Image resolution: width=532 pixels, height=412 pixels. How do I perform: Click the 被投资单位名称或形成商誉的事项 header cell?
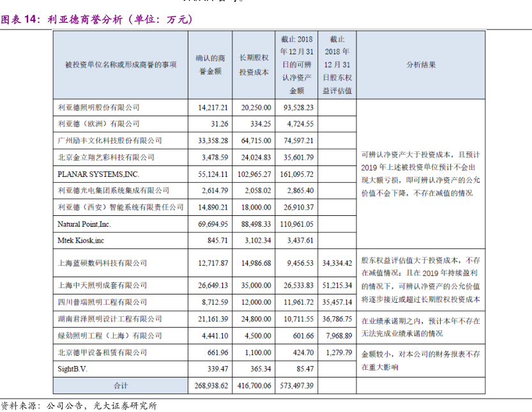coord(121,65)
